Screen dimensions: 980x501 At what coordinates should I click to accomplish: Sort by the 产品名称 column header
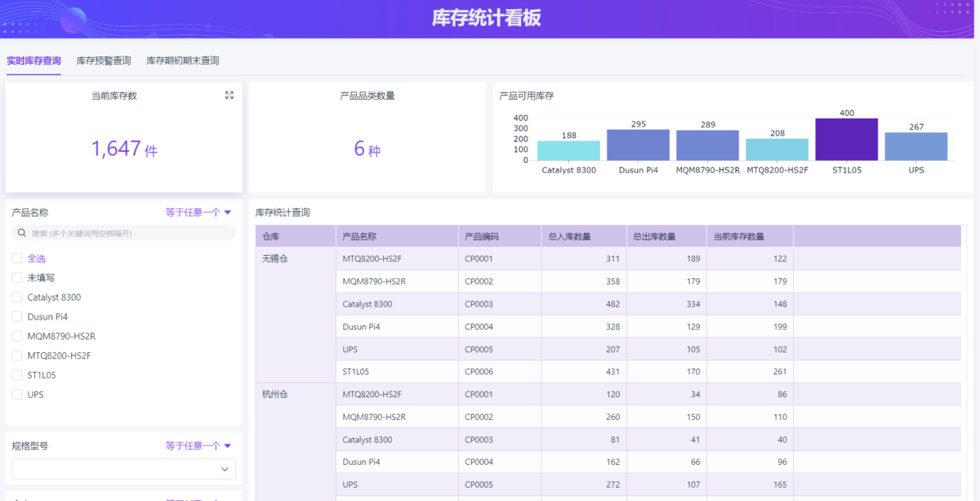point(397,236)
